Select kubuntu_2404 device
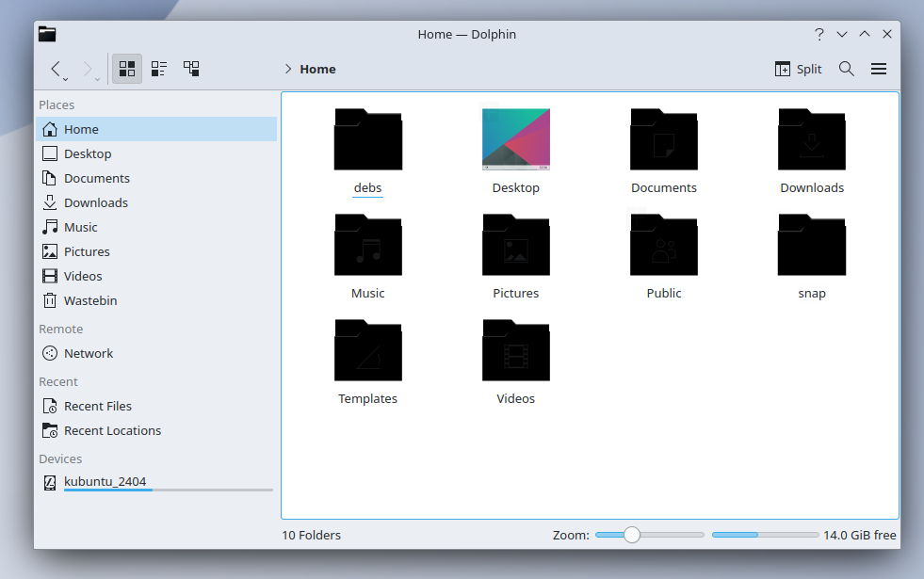 tap(156, 482)
